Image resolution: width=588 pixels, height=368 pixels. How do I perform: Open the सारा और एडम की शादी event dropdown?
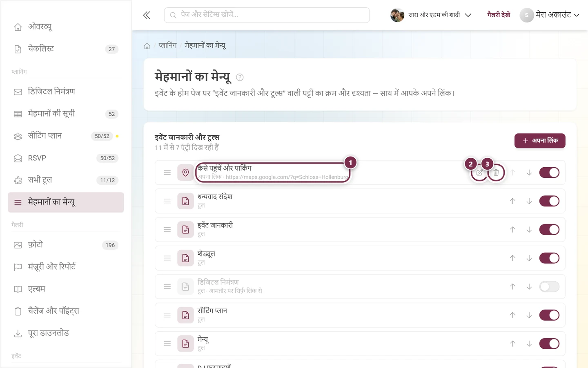[x=431, y=15]
